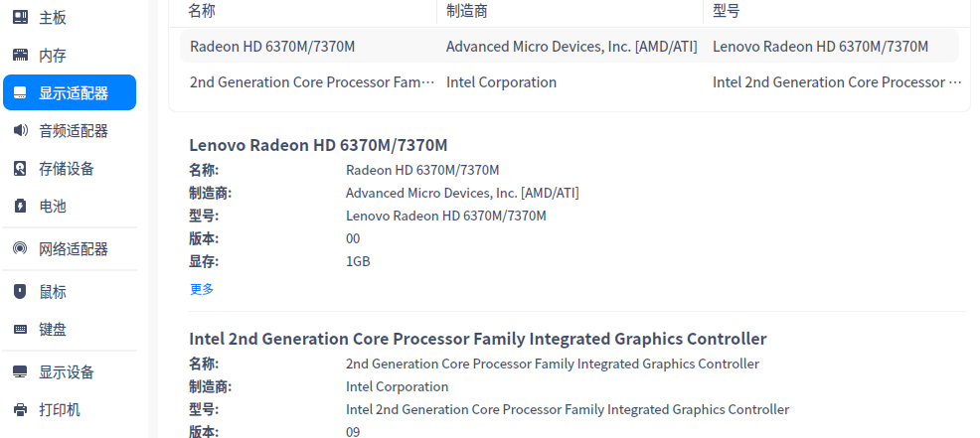Screen dimensions: 980x438
Task: Click the memory chip icon
Action: point(20,56)
